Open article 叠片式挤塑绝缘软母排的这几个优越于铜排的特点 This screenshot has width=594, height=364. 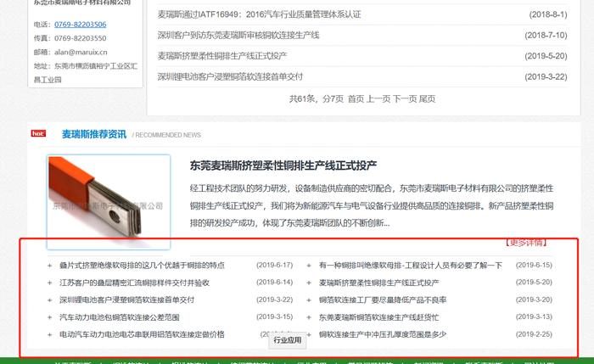[142, 265]
